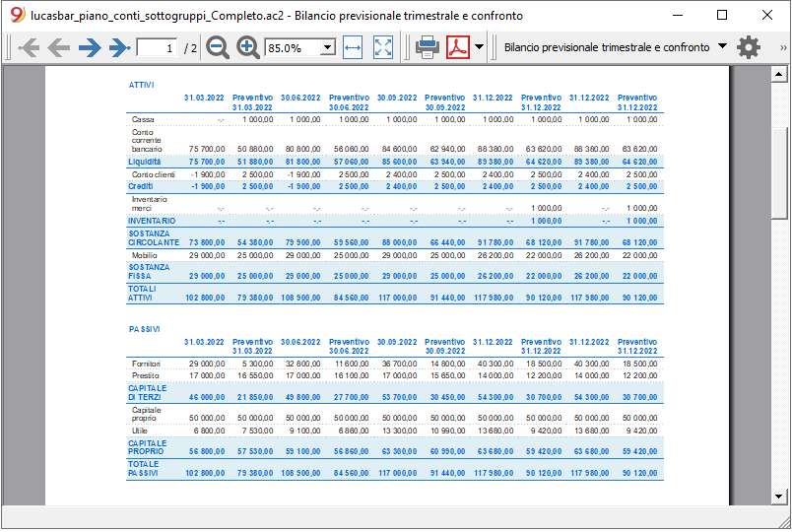Screen dimensions: 792x532
Task: Go to previous page arrow
Action: click(x=59, y=48)
